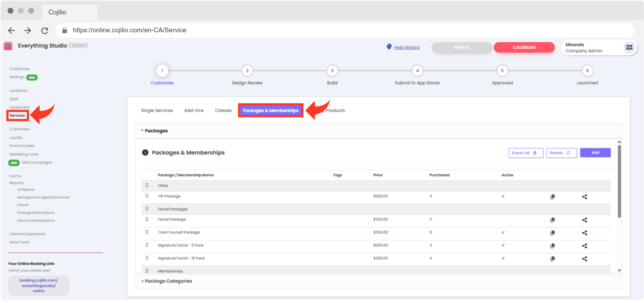
Task: Click the browser address bar URL
Action: click(x=129, y=31)
